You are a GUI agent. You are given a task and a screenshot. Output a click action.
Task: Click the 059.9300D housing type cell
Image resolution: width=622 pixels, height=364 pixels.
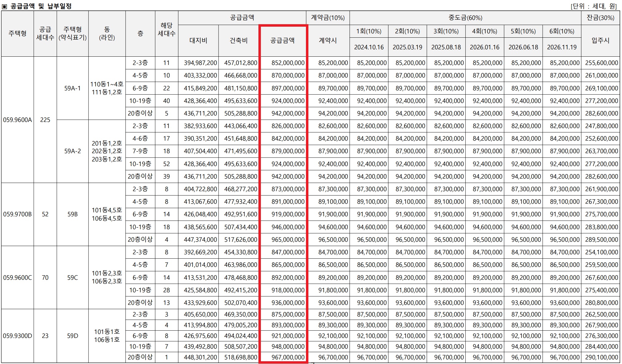17,336
